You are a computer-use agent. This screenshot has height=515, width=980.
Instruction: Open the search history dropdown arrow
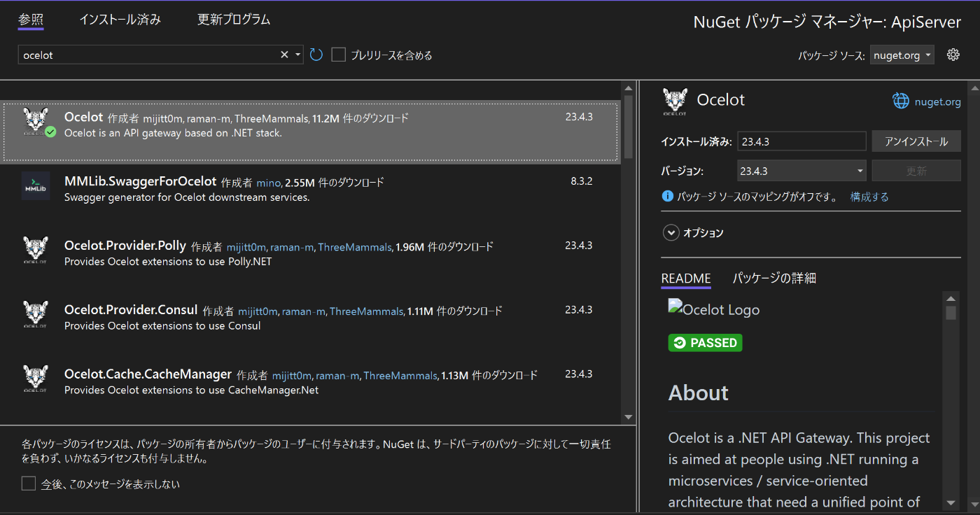point(298,55)
